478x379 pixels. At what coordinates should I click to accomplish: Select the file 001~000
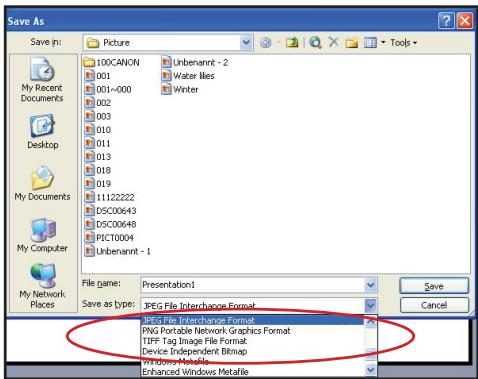coord(108,89)
